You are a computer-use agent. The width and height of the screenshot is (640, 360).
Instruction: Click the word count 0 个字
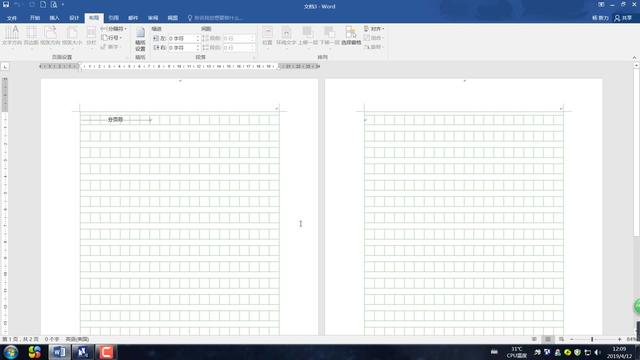tap(52, 339)
